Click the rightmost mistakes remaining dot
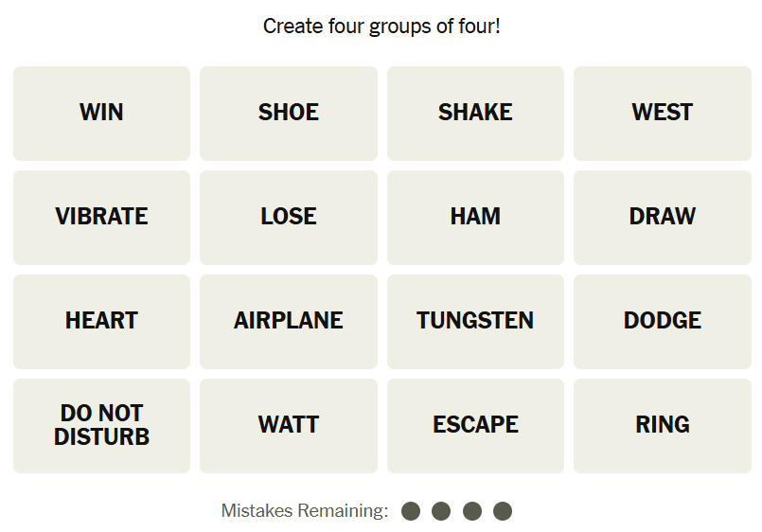Screen dimensions: 762x532 pyautogui.click(x=503, y=511)
